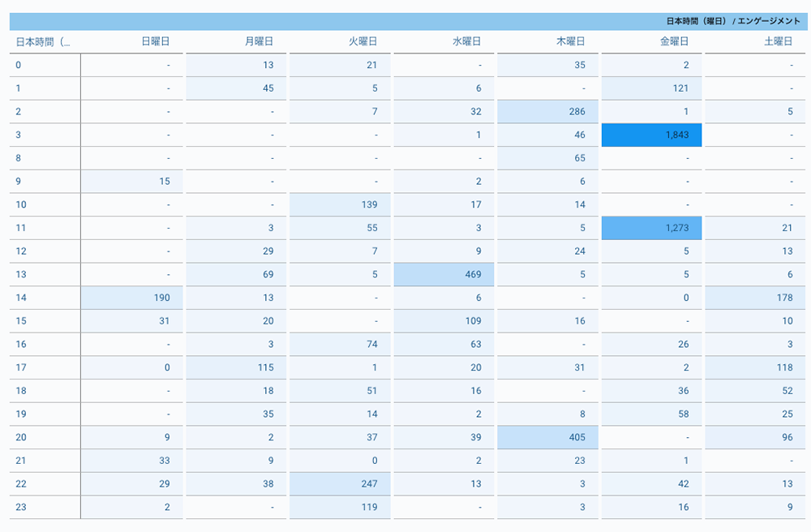This screenshot has height=532, width=811.
Task: Select the Tuesday cell showing 247
Action: tap(340, 484)
